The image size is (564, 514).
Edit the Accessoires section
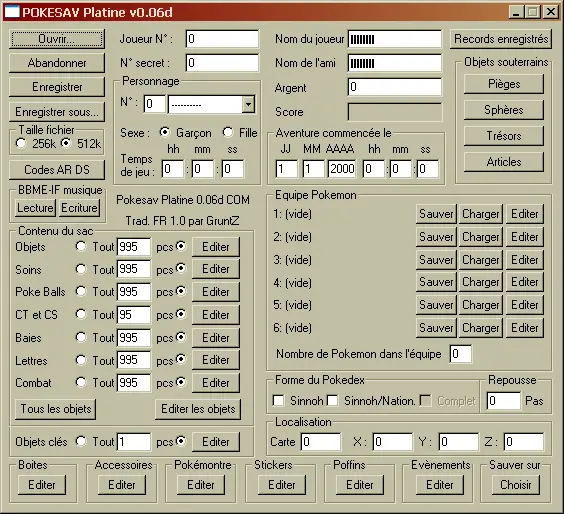point(122,485)
